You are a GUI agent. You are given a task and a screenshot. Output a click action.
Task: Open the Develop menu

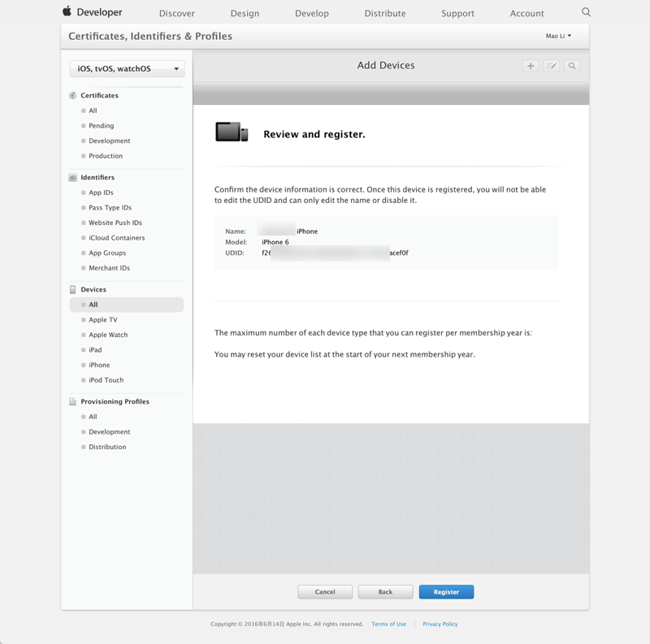click(x=312, y=13)
